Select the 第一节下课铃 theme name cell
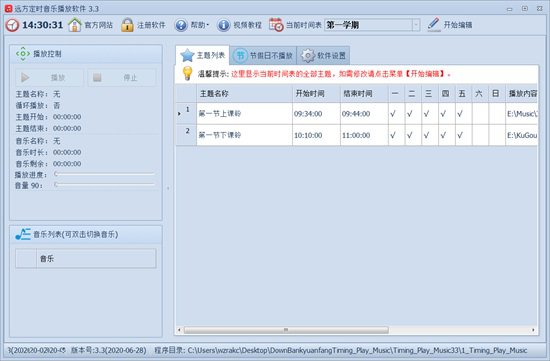This screenshot has width=550, height=361. (244, 135)
